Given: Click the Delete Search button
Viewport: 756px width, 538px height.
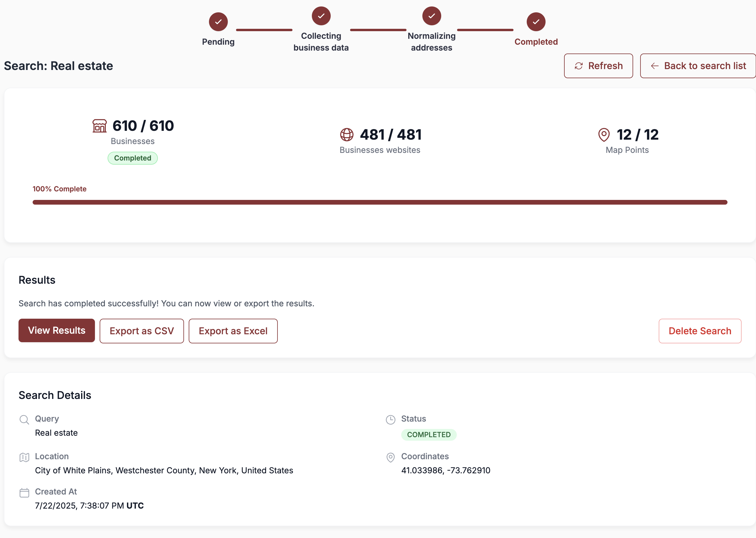Looking at the screenshot, I should [700, 331].
